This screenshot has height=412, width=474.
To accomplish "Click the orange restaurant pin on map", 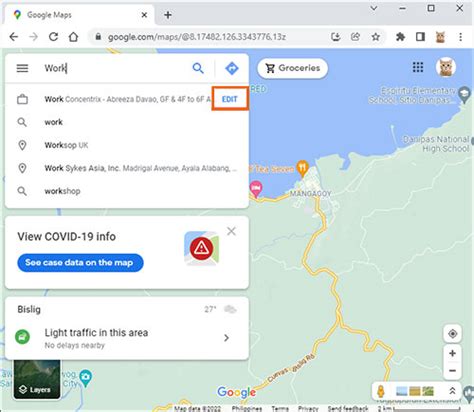I will click(303, 168).
